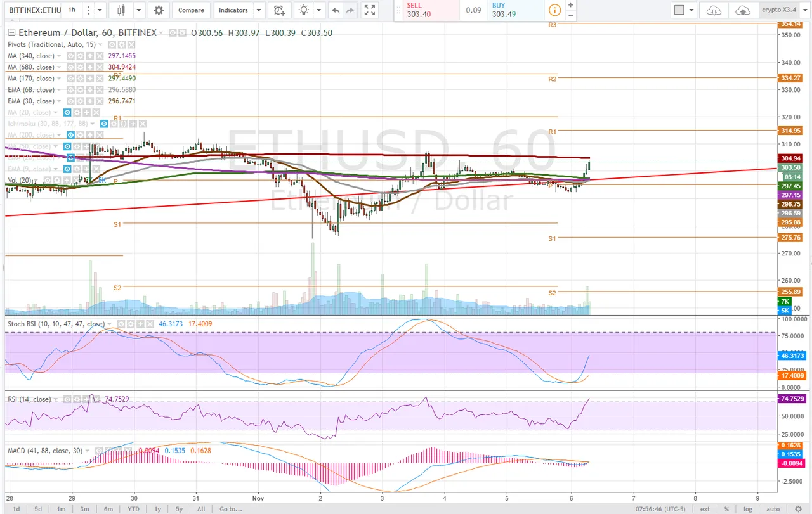The width and height of the screenshot is (812, 514).
Task: Expand Indicators templates dropdown arrow
Action: (258, 10)
